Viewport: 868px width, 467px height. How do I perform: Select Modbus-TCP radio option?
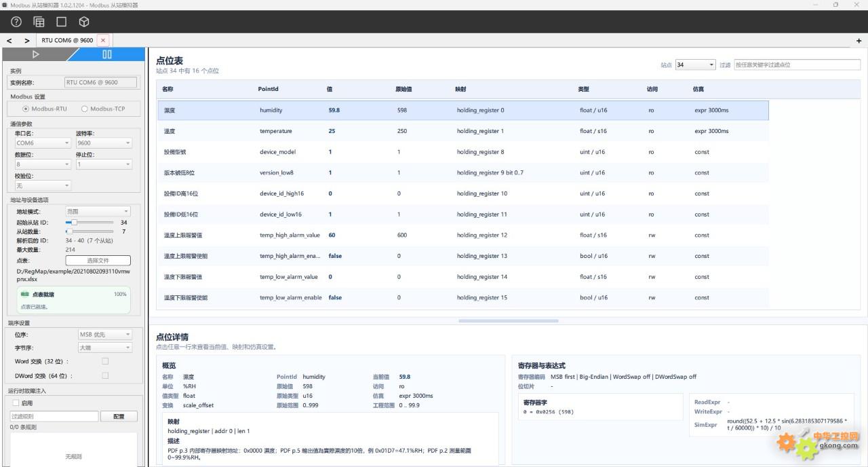tap(103, 109)
